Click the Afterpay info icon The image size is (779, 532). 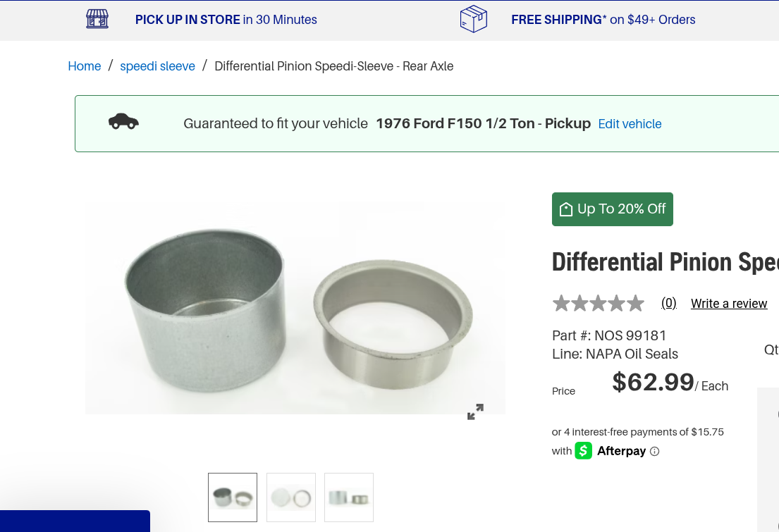[654, 451]
